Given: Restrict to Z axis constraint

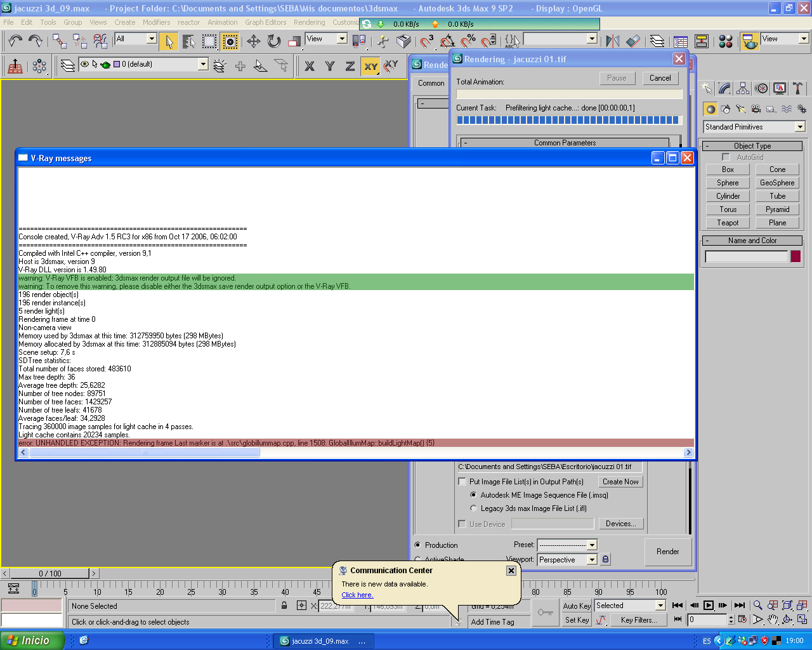Looking at the screenshot, I should (350, 66).
